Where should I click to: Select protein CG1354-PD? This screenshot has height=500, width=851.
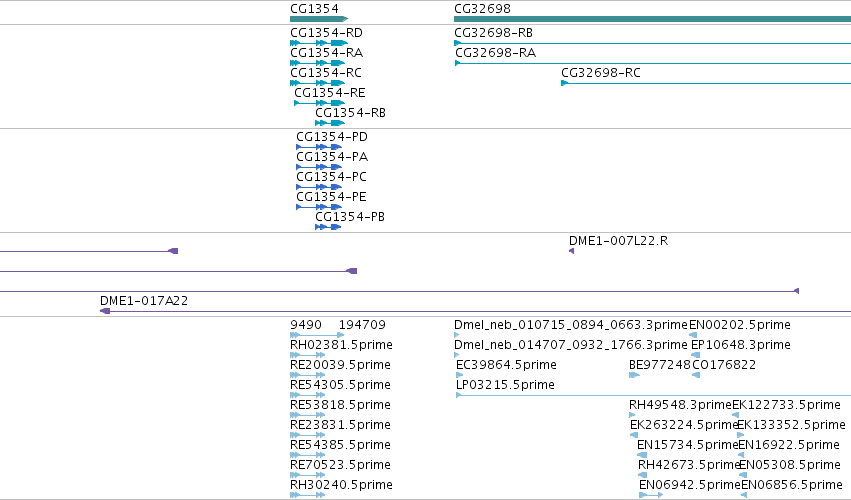coord(332,137)
